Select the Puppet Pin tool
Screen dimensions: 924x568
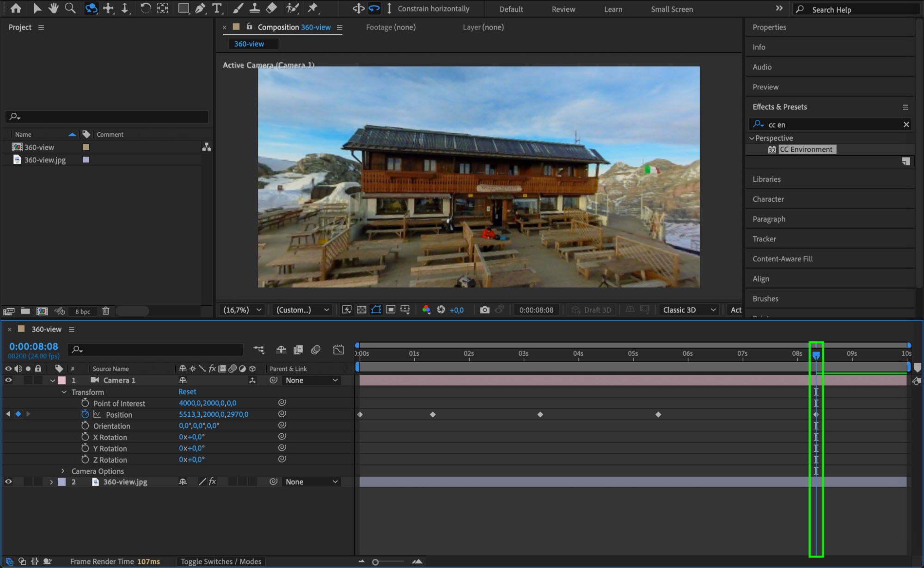pyautogui.click(x=313, y=8)
